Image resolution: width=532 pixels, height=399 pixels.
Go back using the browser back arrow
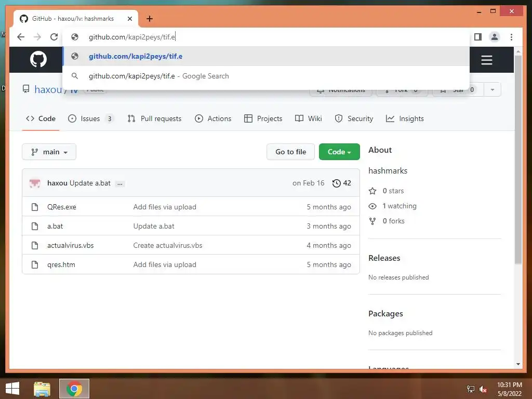click(x=21, y=37)
